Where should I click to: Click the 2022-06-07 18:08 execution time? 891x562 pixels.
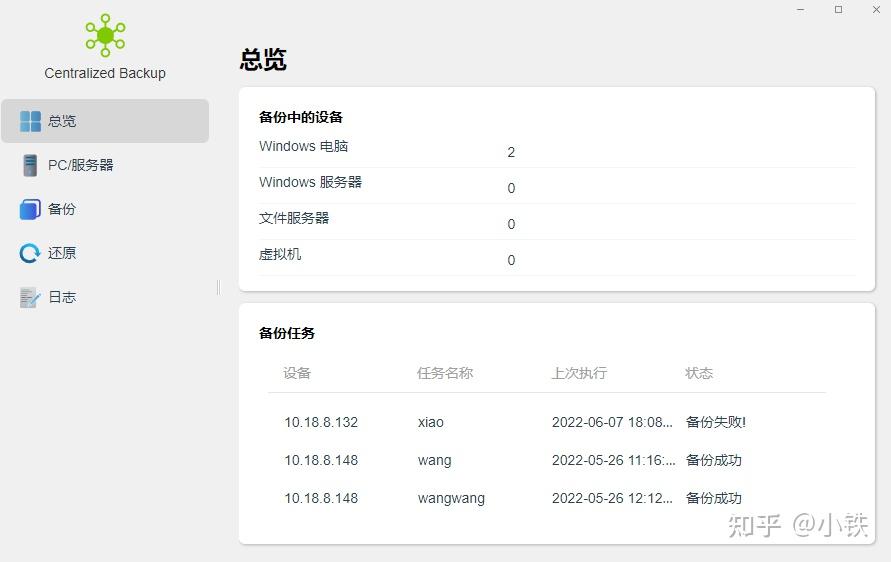coord(612,422)
